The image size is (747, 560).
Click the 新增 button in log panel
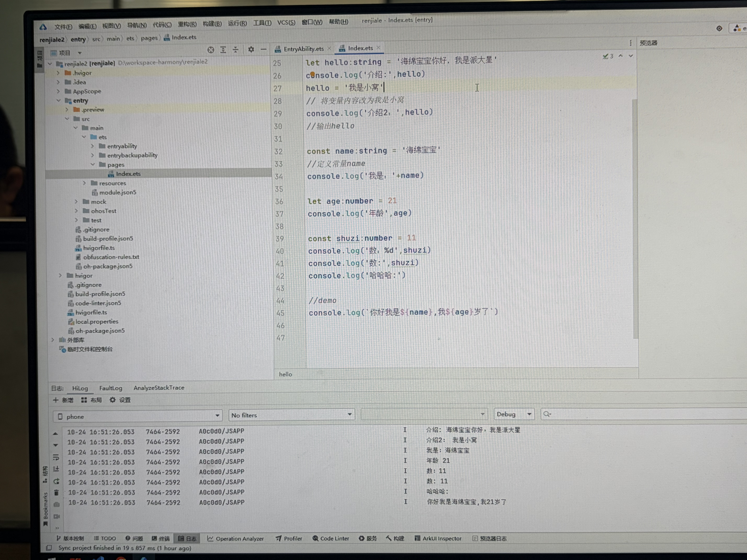[63, 400]
